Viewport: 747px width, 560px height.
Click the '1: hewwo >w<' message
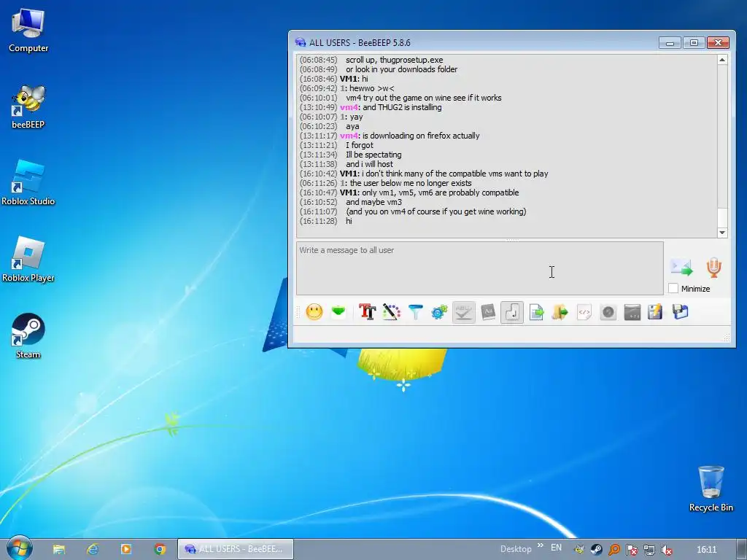pos(367,88)
